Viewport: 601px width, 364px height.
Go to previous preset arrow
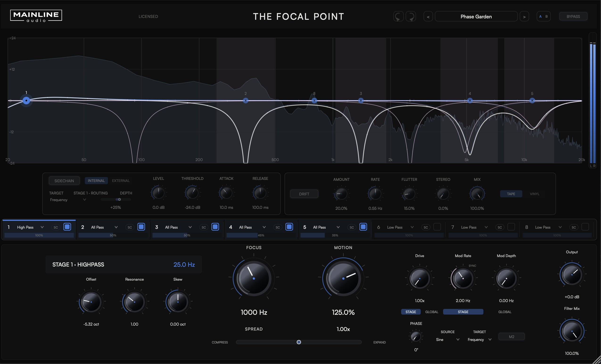[x=428, y=16]
